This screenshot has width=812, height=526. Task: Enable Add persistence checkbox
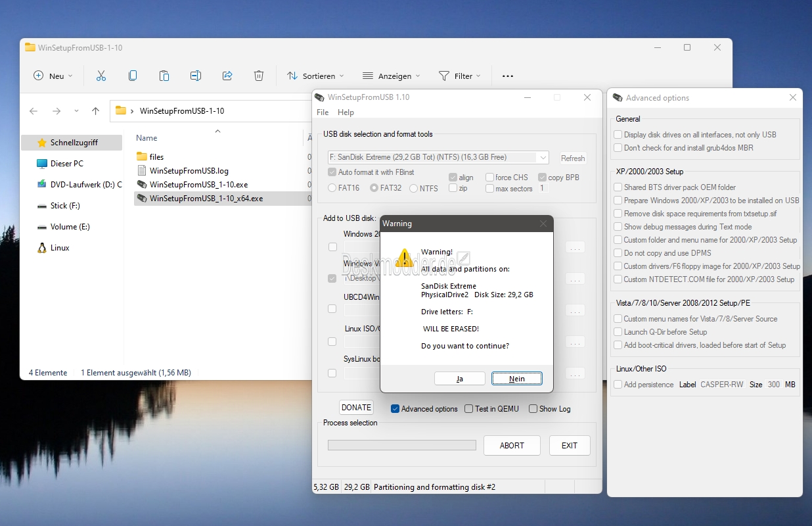pos(618,385)
